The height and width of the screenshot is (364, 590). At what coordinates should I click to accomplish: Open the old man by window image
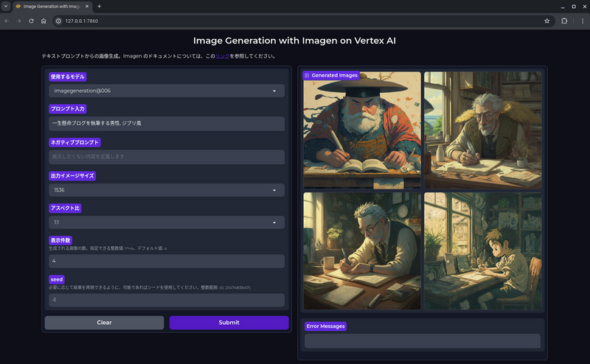point(483,130)
